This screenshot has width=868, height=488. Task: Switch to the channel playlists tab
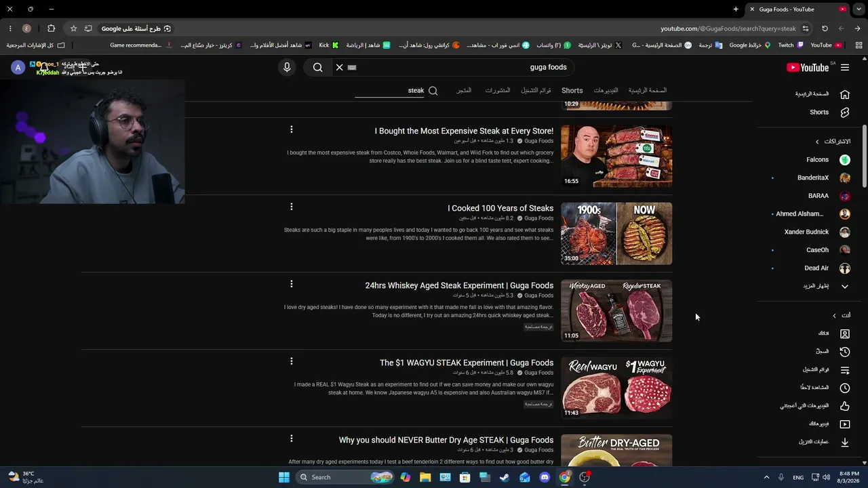[536, 90]
